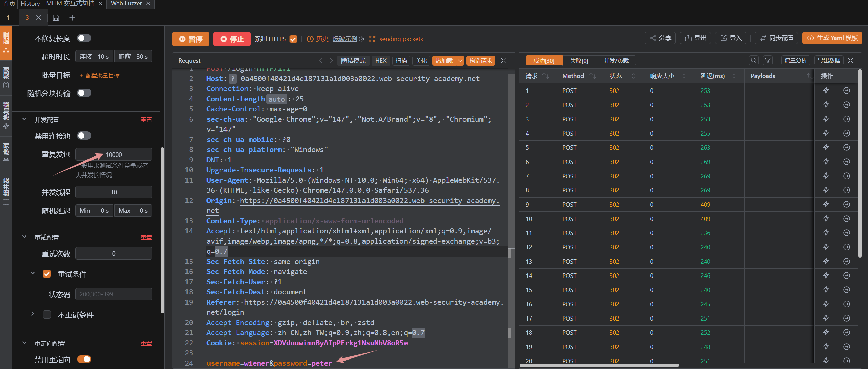Click the save icon beside fuzzer tab 3
Image resolution: width=868 pixels, height=369 pixels.
(x=56, y=18)
